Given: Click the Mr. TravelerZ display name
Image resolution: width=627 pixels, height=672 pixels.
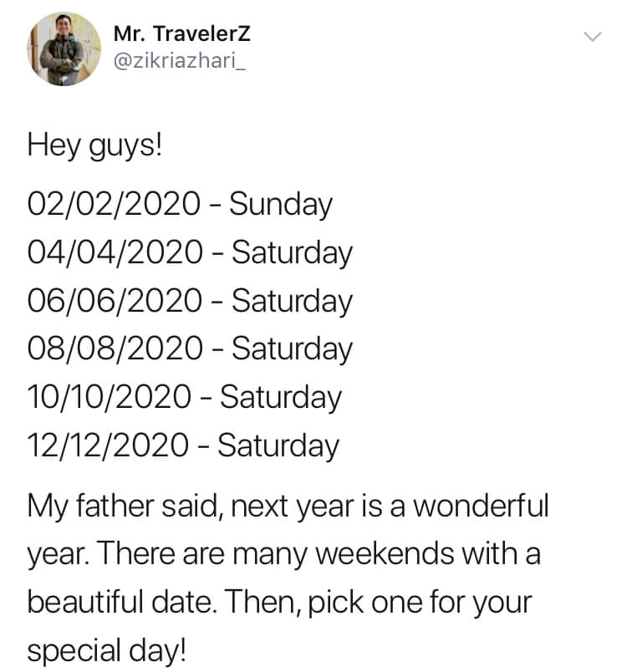Looking at the screenshot, I should coord(181,34).
